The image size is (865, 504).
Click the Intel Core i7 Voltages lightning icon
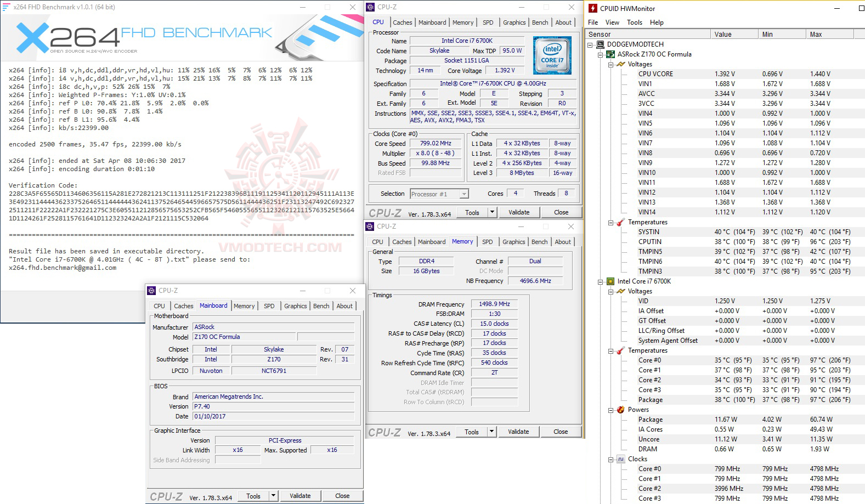tap(621, 291)
